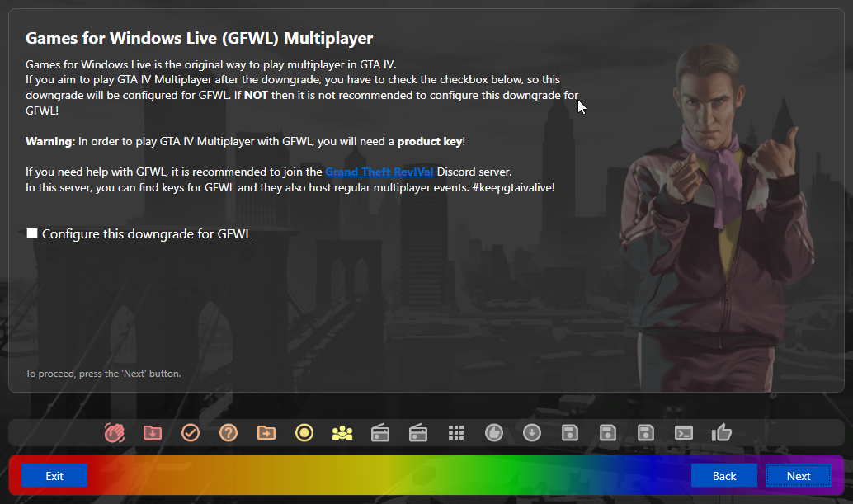Click the Exit button
The height and width of the screenshot is (504, 853).
[x=54, y=476]
